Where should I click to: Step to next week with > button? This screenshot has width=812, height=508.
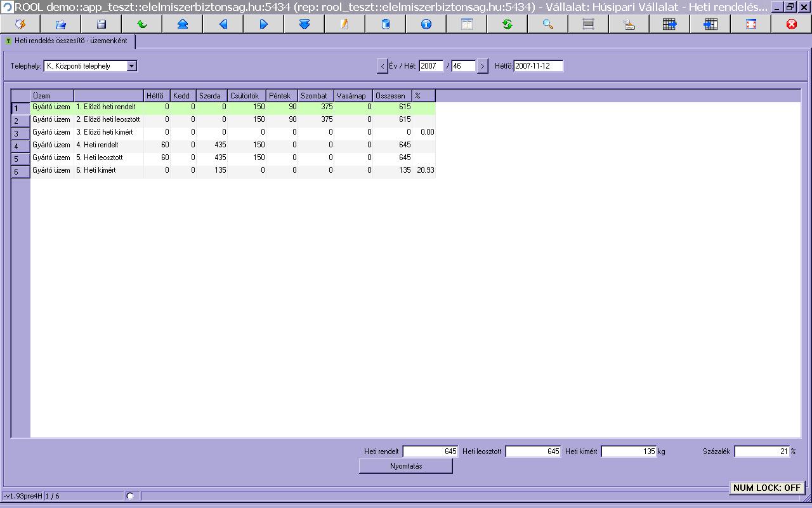[x=483, y=66]
